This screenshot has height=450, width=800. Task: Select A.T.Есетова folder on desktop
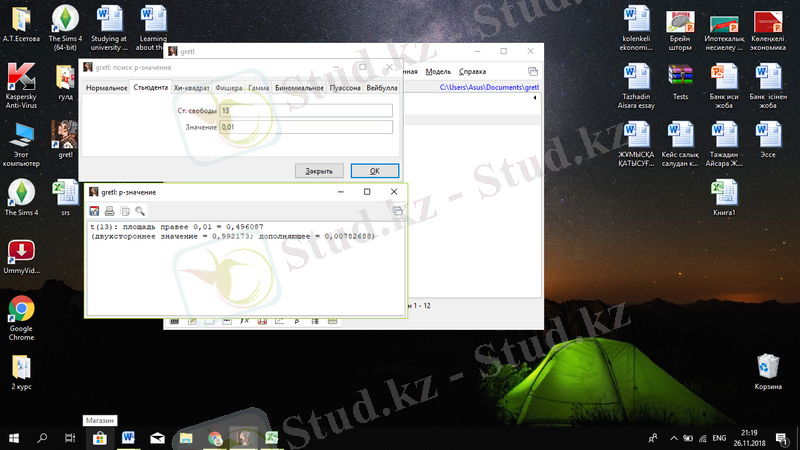pos(21,23)
